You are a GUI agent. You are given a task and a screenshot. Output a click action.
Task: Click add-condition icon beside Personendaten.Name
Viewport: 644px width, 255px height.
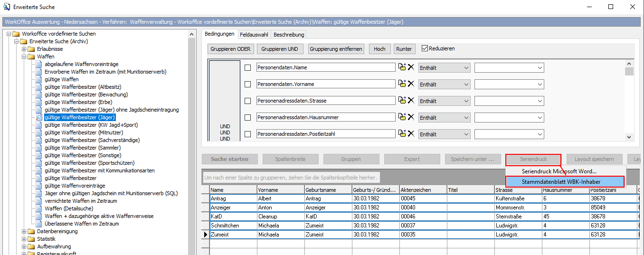point(402,67)
